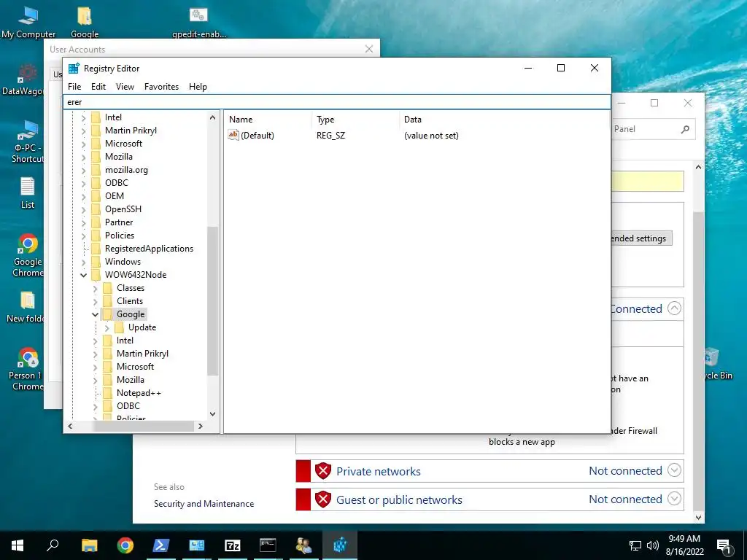Select the Notepad++ registry key
Screen dimensions: 747x560
(x=139, y=393)
